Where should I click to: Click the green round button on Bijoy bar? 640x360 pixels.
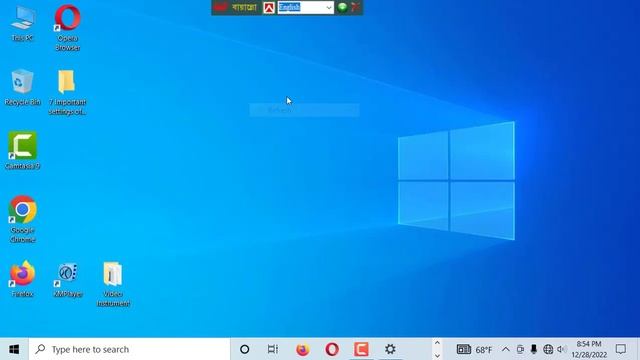[x=342, y=7]
